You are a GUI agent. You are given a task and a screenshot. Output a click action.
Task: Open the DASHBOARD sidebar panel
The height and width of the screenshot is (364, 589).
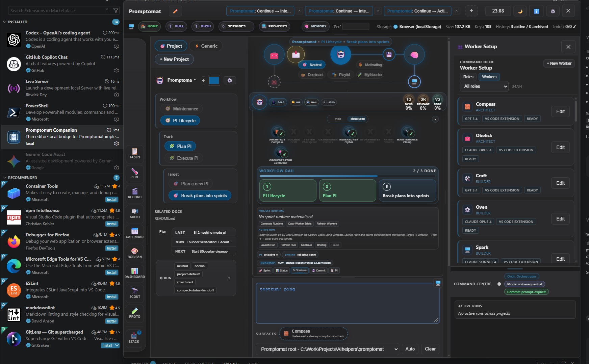(134, 273)
